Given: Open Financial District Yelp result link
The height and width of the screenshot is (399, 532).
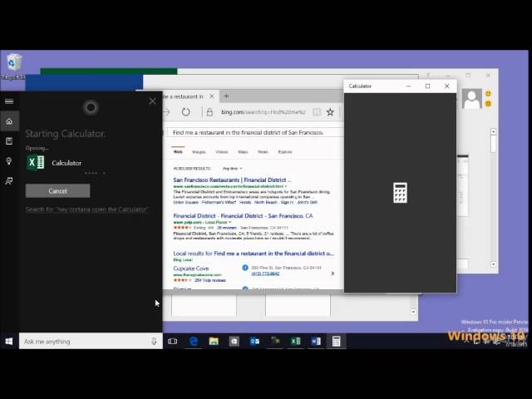Looking at the screenshot, I should pos(243,216).
